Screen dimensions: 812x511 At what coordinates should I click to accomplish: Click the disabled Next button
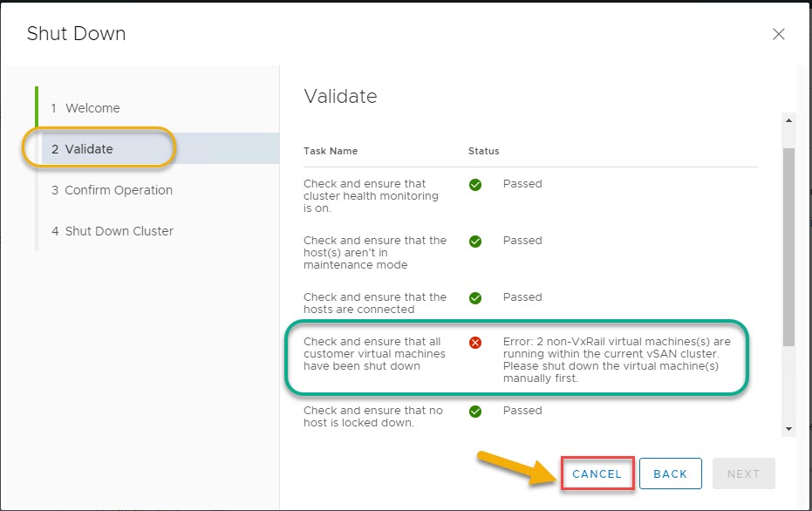(x=743, y=474)
